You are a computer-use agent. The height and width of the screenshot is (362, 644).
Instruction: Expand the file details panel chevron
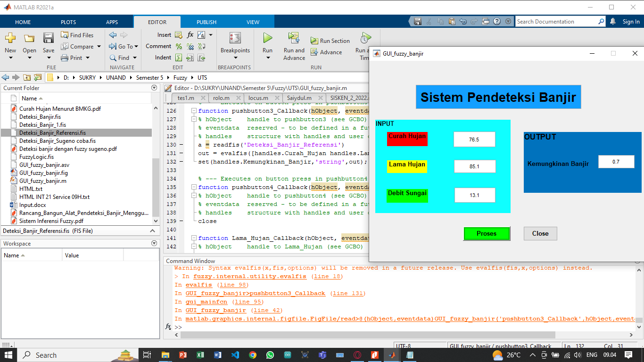click(152, 231)
